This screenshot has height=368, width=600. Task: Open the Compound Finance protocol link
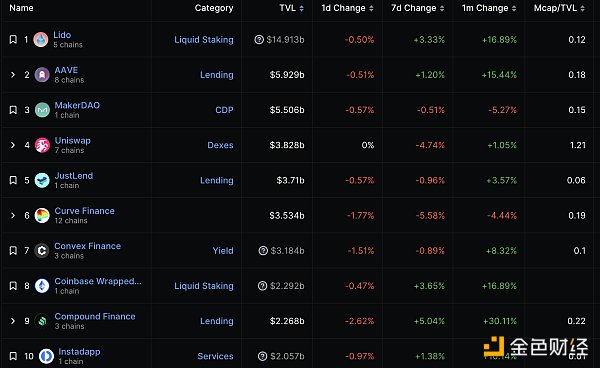pos(95,316)
